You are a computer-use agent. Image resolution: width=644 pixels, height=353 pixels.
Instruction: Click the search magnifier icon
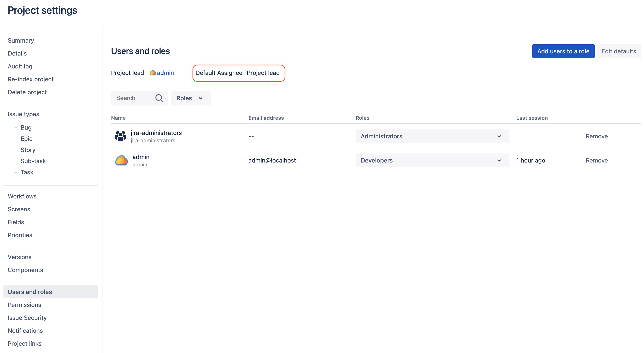tap(159, 98)
